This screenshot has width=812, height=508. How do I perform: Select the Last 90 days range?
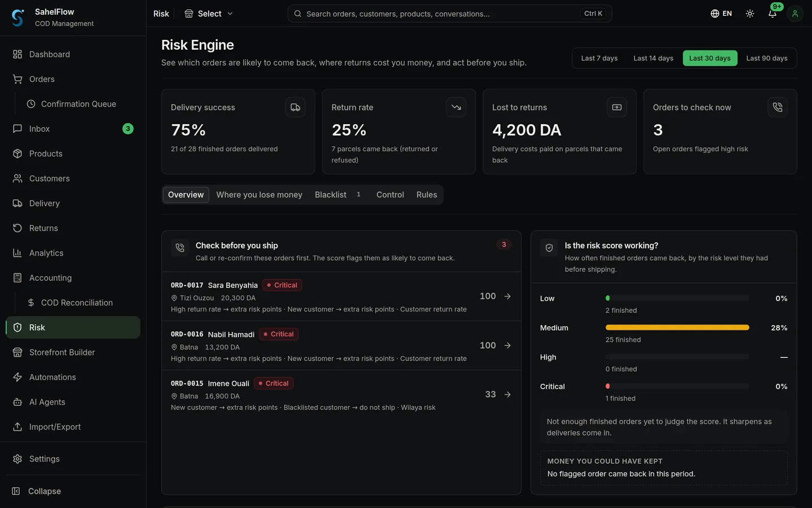coord(767,58)
